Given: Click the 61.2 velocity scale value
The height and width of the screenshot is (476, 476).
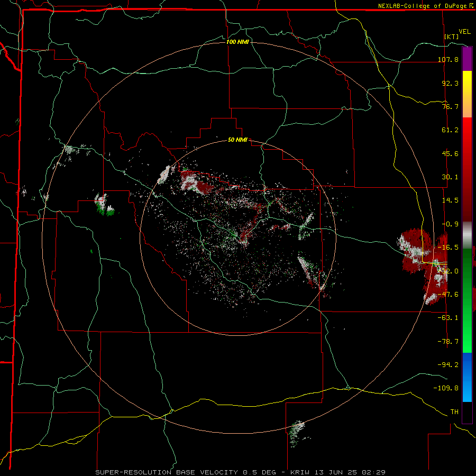Looking at the screenshot, I should click(x=450, y=130).
